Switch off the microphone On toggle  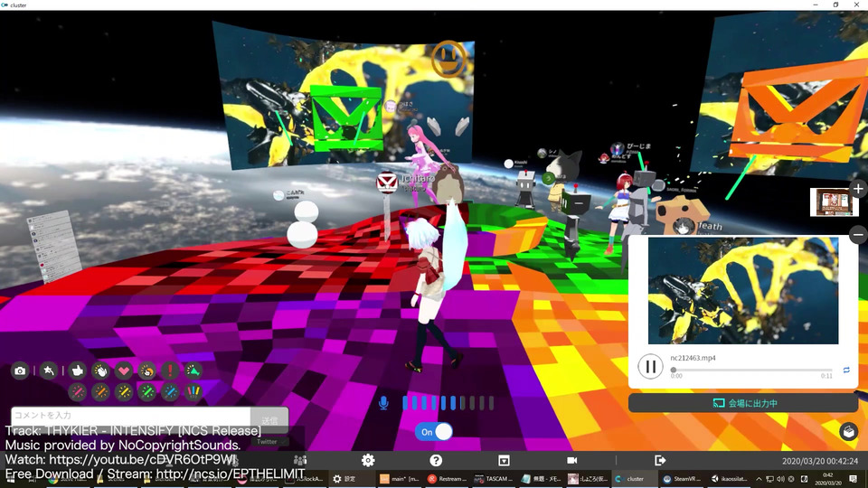point(434,432)
